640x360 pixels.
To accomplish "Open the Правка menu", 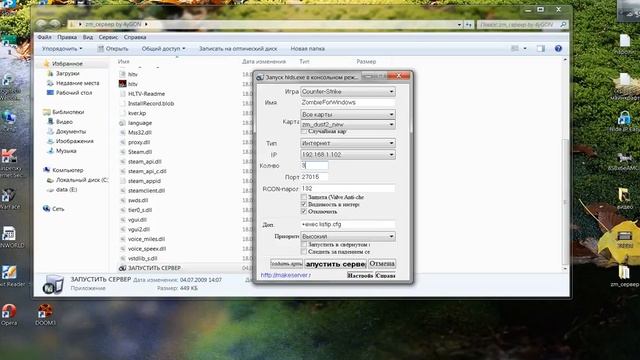I will pyautogui.click(x=67, y=37).
